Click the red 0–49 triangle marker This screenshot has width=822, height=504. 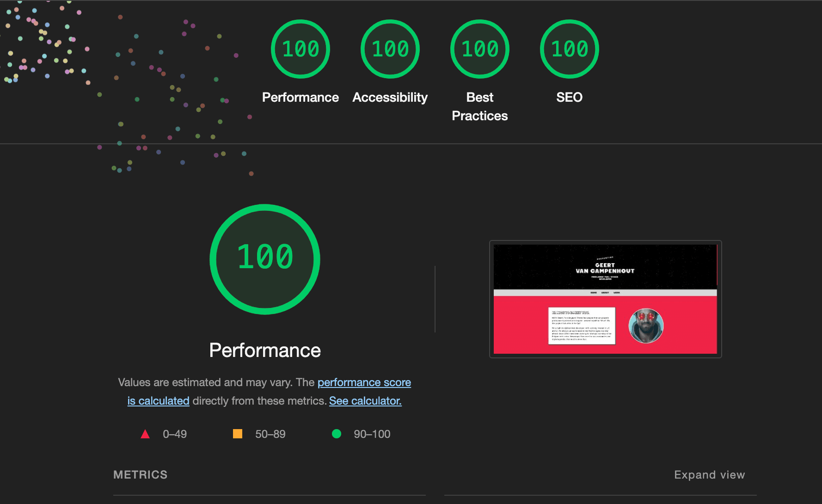coord(145,434)
